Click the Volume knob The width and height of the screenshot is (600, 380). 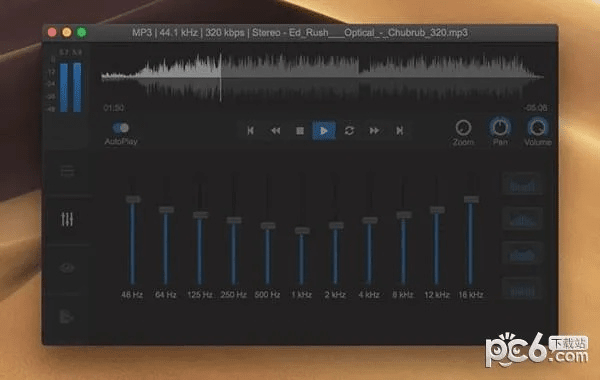(x=537, y=127)
